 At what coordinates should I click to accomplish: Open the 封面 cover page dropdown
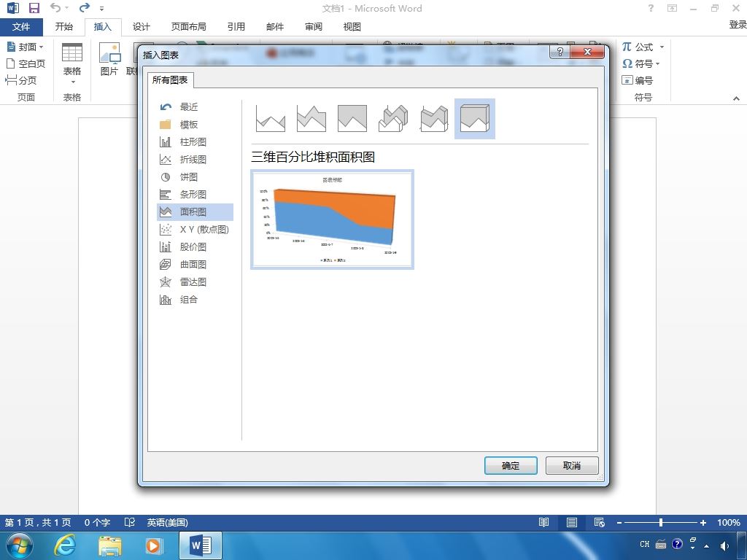click(26, 47)
